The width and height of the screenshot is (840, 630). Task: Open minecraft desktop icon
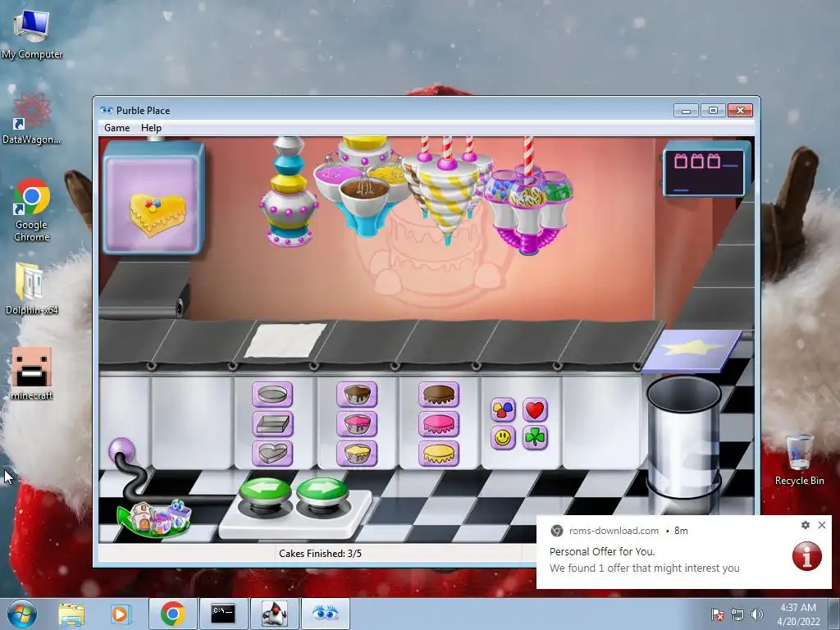(x=32, y=374)
